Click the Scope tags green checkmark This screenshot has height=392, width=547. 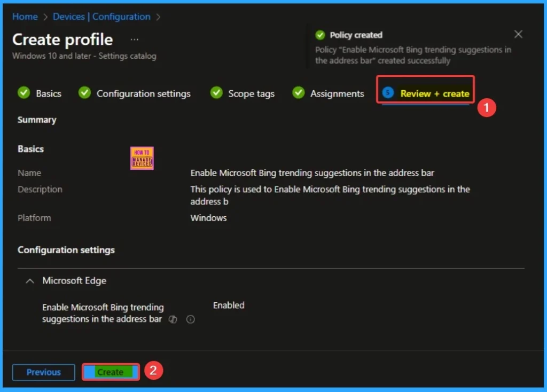click(216, 92)
